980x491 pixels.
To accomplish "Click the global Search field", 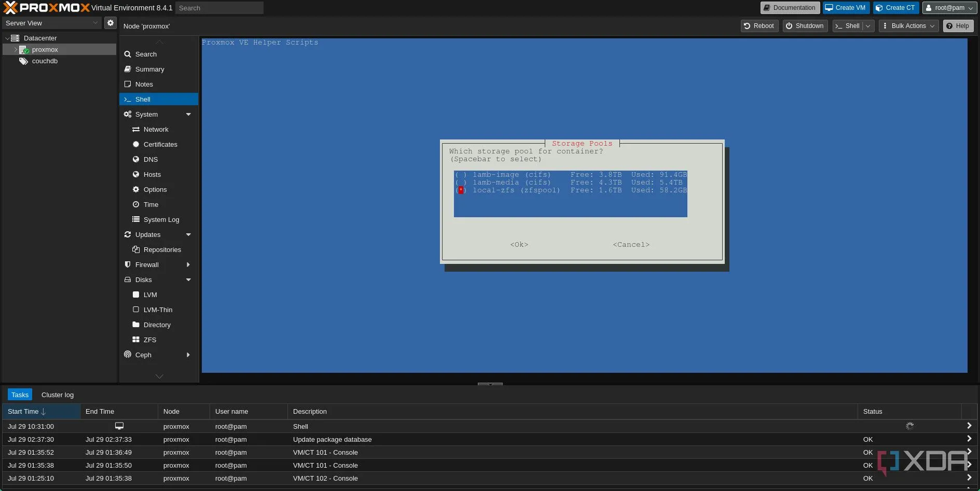I will click(x=219, y=8).
